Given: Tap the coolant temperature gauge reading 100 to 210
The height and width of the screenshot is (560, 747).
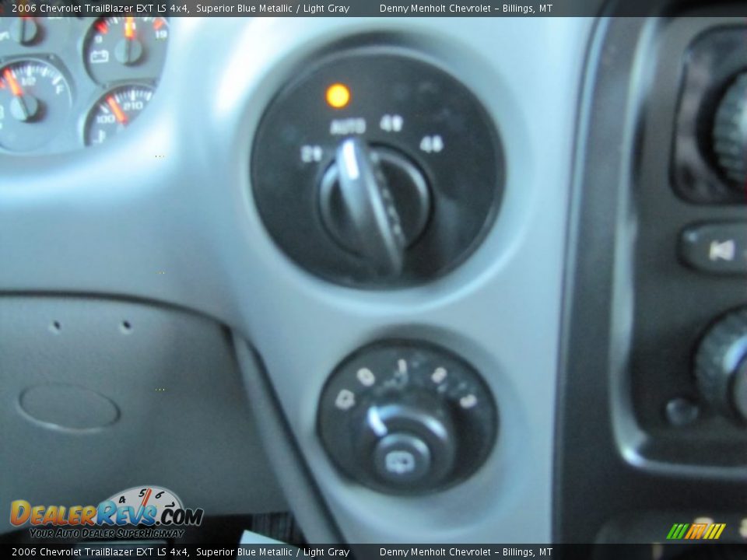Looking at the screenshot, I should coord(119,115).
